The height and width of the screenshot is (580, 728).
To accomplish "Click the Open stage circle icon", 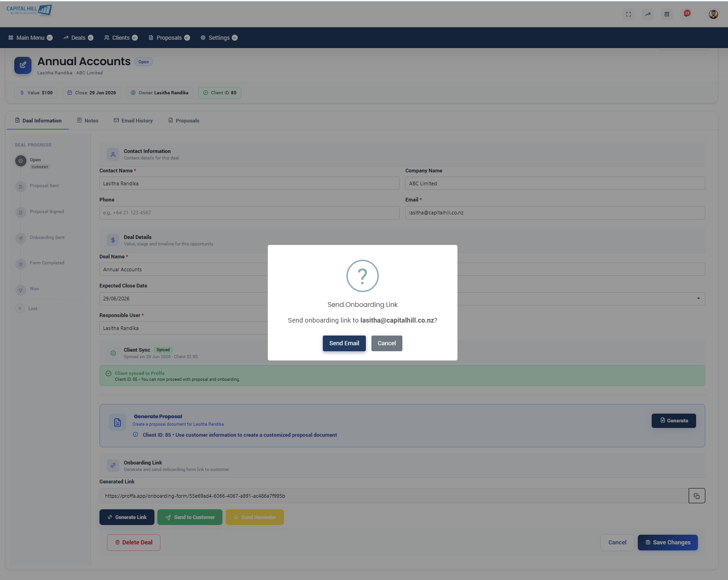I will (x=20, y=161).
